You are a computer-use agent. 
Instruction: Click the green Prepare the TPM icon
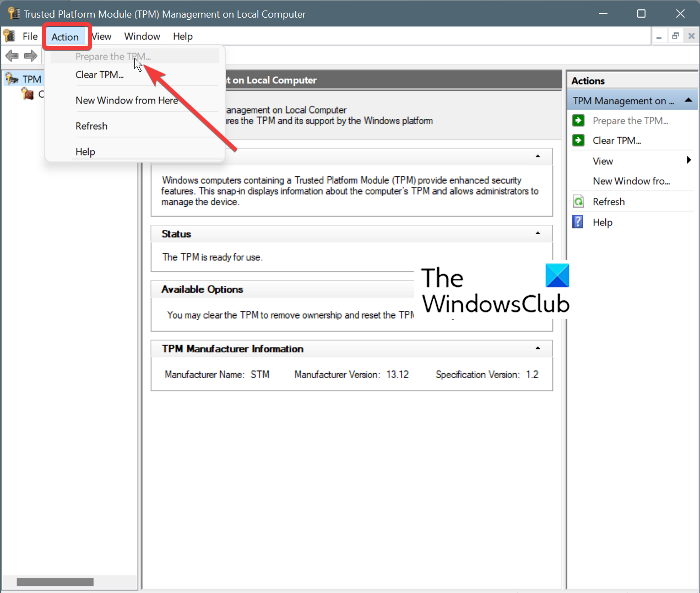pos(578,120)
